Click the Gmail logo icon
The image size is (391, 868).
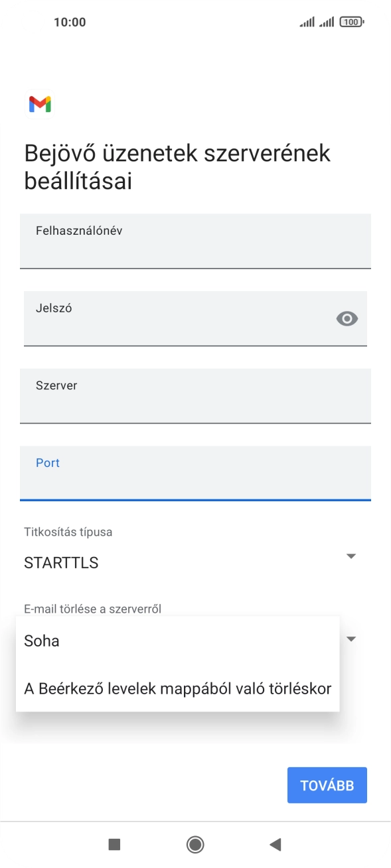pyautogui.click(x=40, y=103)
